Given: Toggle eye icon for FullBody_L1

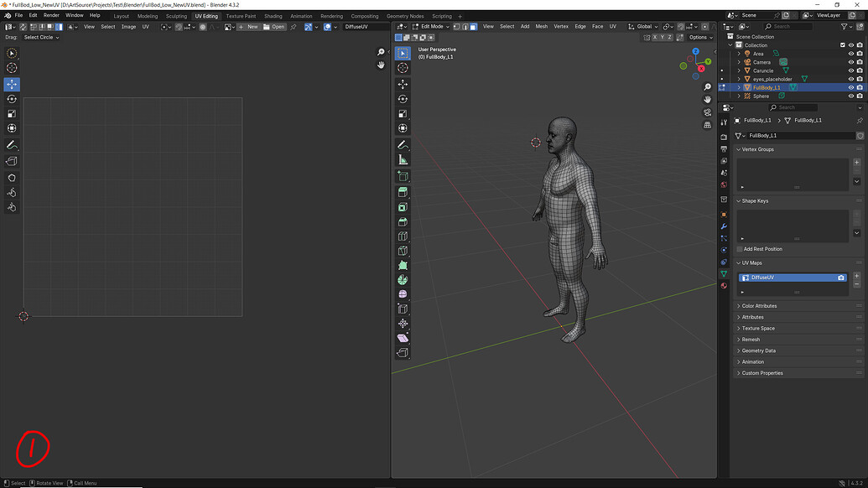Looking at the screenshot, I should click(851, 87).
